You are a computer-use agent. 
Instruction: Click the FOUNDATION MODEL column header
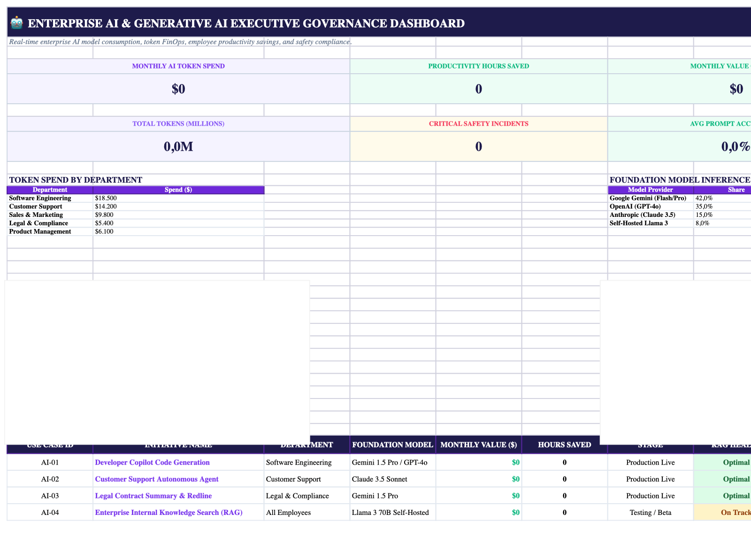pyautogui.click(x=392, y=445)
